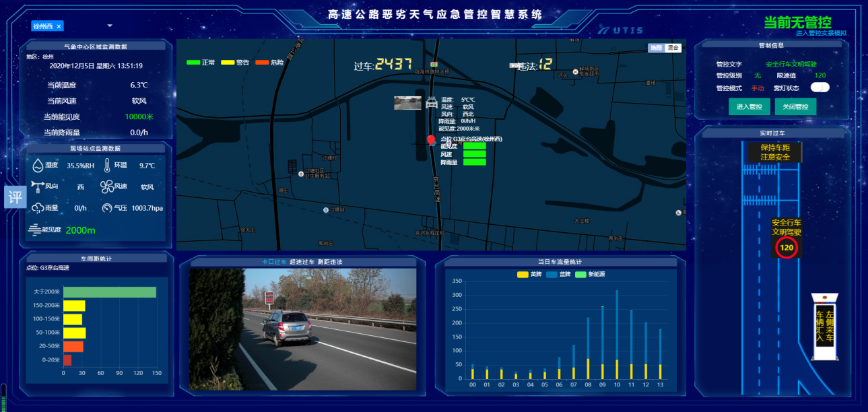Open the 进入管控实景模拟 link
Viewport: 868px width, 412px height.
820,33
